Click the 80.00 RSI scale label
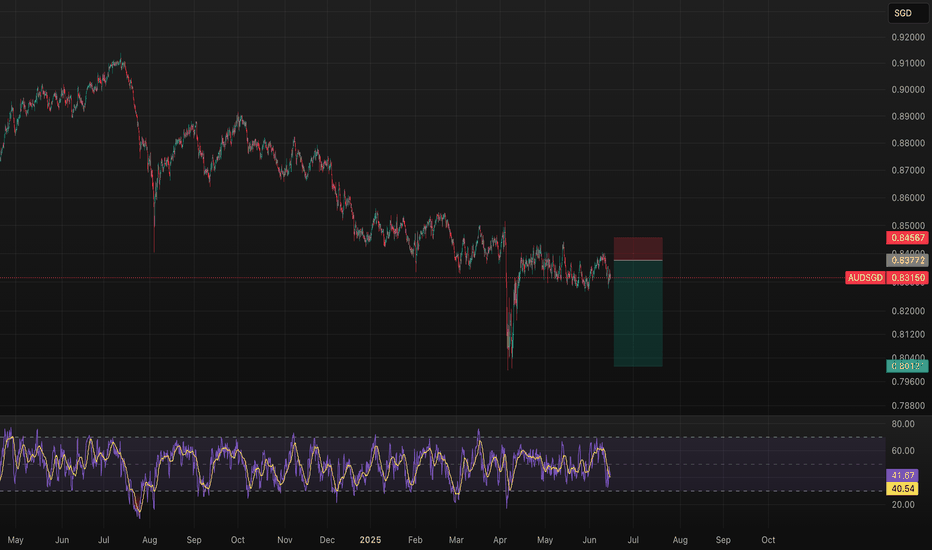Screen dimensions: 932x550 903,424
